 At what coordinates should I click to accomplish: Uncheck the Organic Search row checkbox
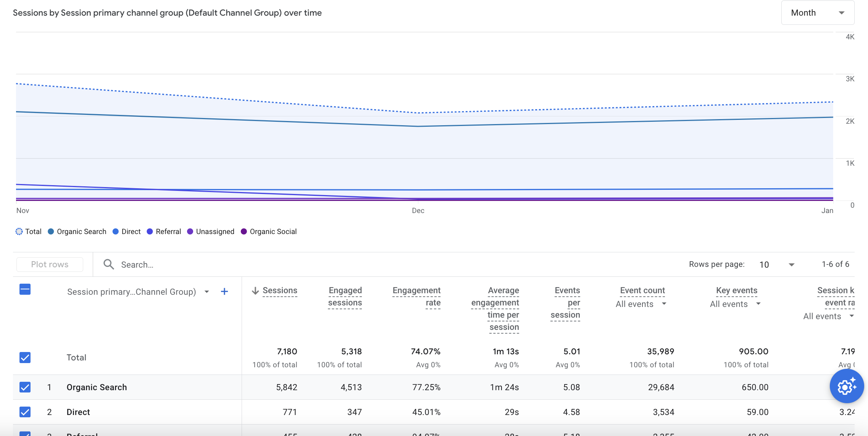click(25, 387)
